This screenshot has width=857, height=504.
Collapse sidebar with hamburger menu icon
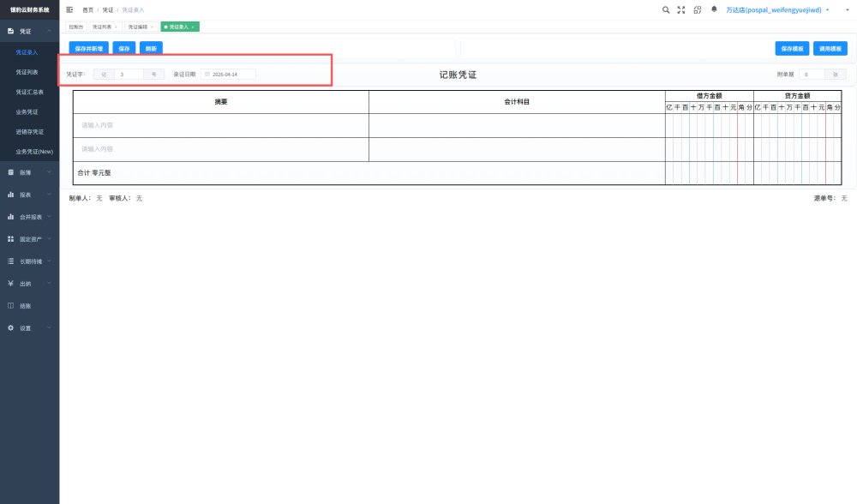tap(69, 9)
